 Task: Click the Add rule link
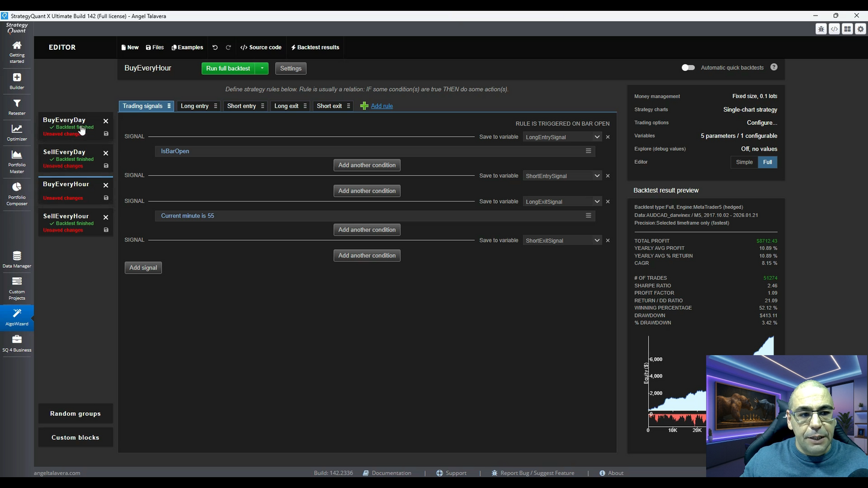(381, 106)
